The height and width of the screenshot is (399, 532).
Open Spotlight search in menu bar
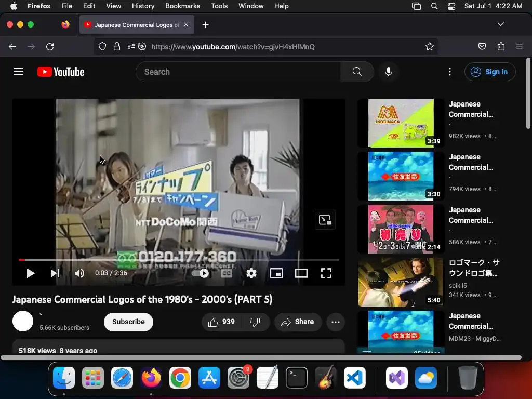(x=434, y=6)
